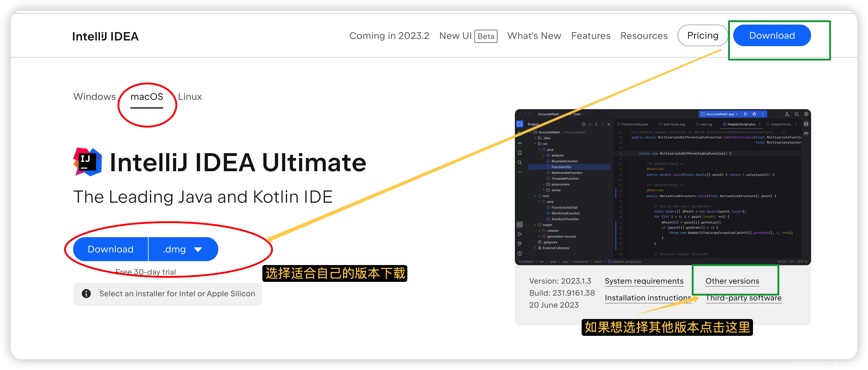The height and width of the screenshot is (370, 868).
Task: Click the IntelliJ IDEA Ultimate IJ logo
Action: point(87,162)
